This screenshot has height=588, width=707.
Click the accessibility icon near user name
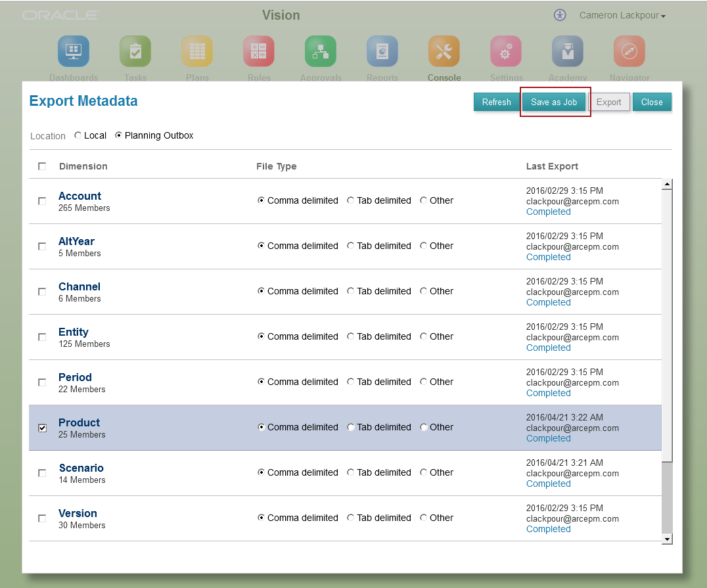(560, 15)
